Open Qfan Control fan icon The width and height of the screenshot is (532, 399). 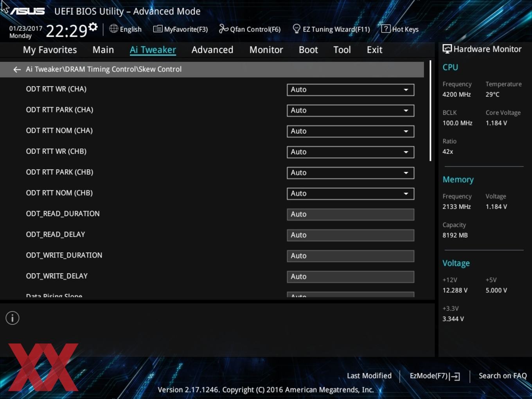[223, 29]
